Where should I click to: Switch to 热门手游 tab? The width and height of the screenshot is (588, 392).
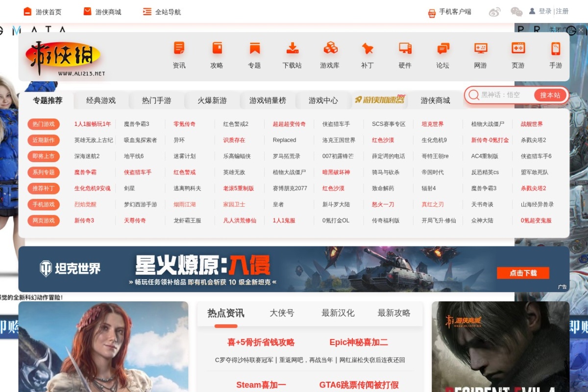[157, 100]
